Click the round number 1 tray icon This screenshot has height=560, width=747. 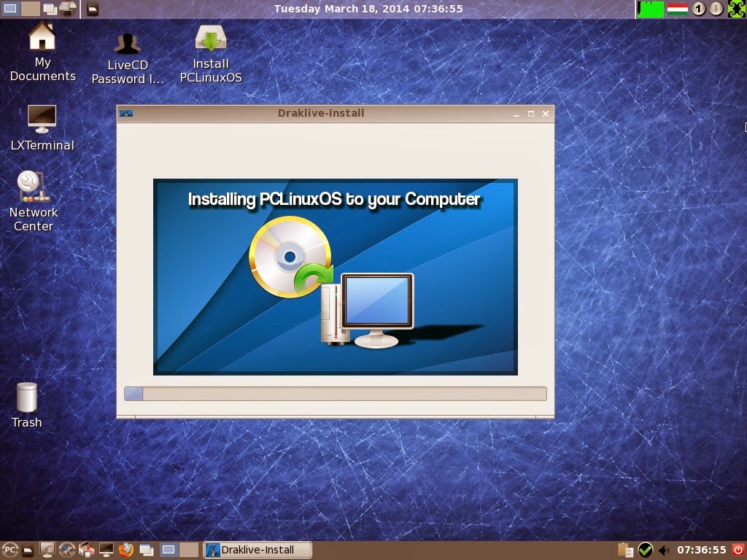(x=699, y=9)
